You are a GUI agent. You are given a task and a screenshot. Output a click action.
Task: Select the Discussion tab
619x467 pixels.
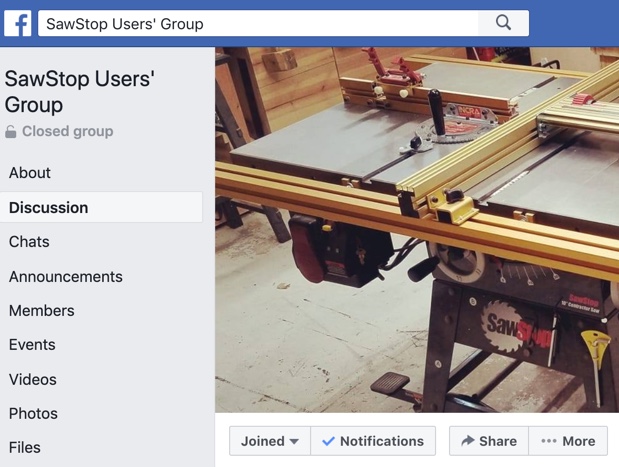coord(101,207)
